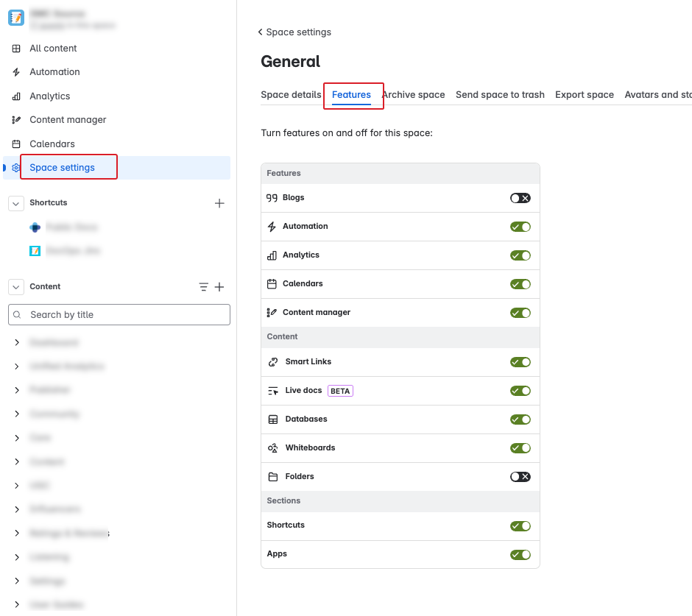Screen dimensions: 692x616
Task: Click the content filter icon
Action: tap(203, 287)
